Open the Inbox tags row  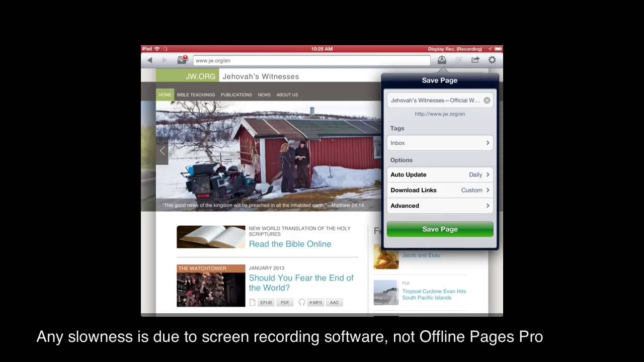(x=440, y=143)
